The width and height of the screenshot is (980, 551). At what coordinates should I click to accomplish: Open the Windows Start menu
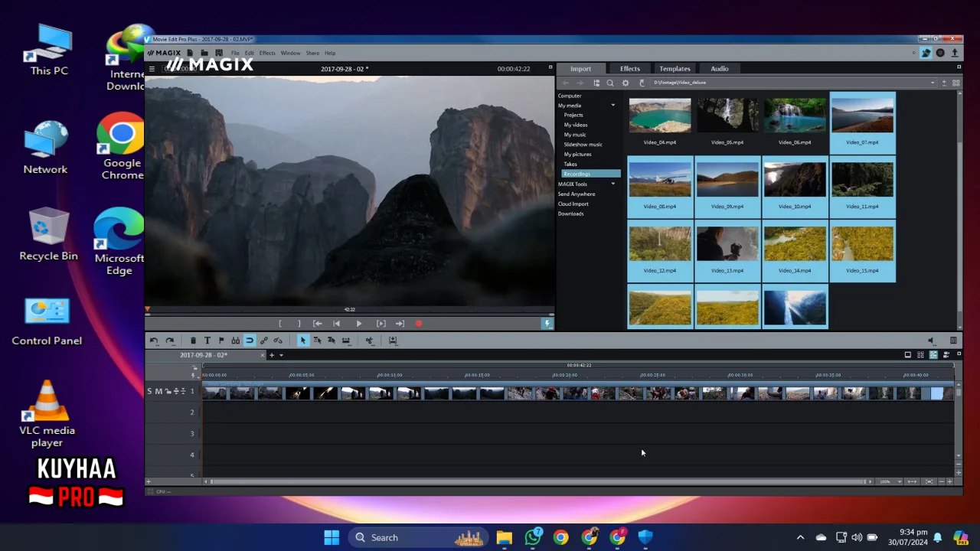(332, 537)
